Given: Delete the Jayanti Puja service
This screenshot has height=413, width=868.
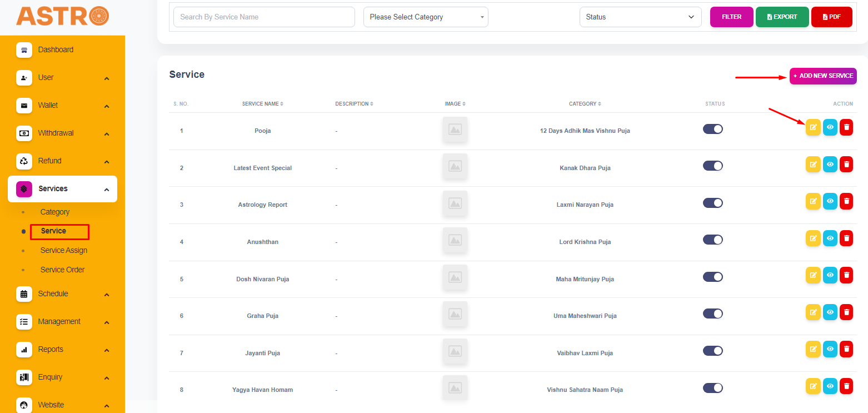Looking at the screenshot, I should pyautogui.click(x=846, y=349).
